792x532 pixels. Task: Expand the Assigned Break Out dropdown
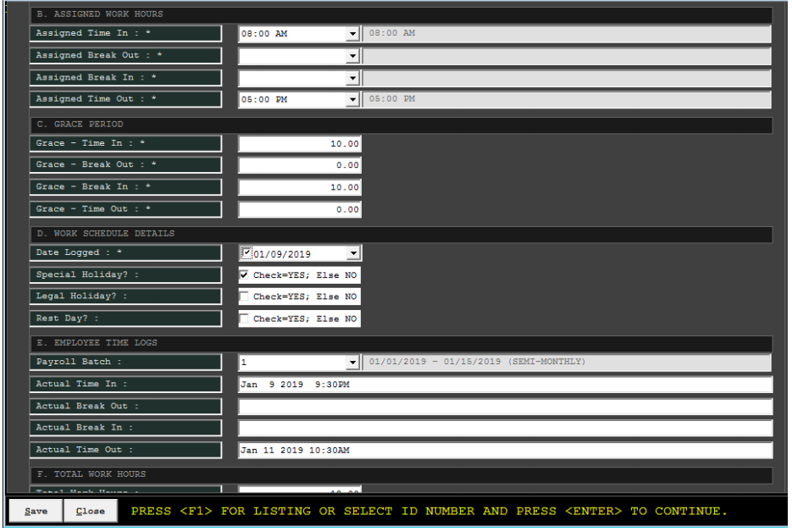(353, 56)
